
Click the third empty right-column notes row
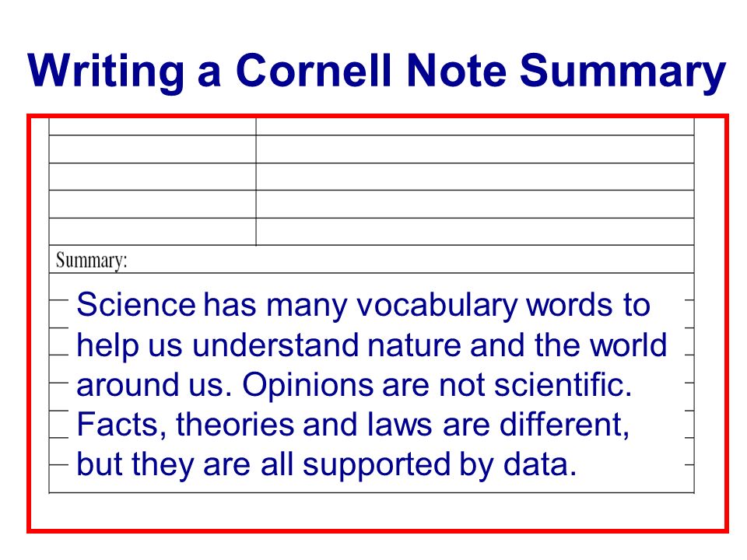point(475,177)
